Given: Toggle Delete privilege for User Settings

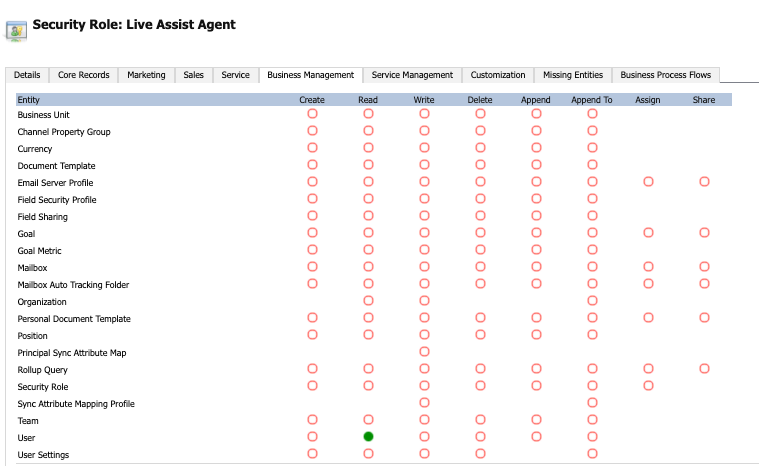Looking at the screenshot, I should point(480,453).
